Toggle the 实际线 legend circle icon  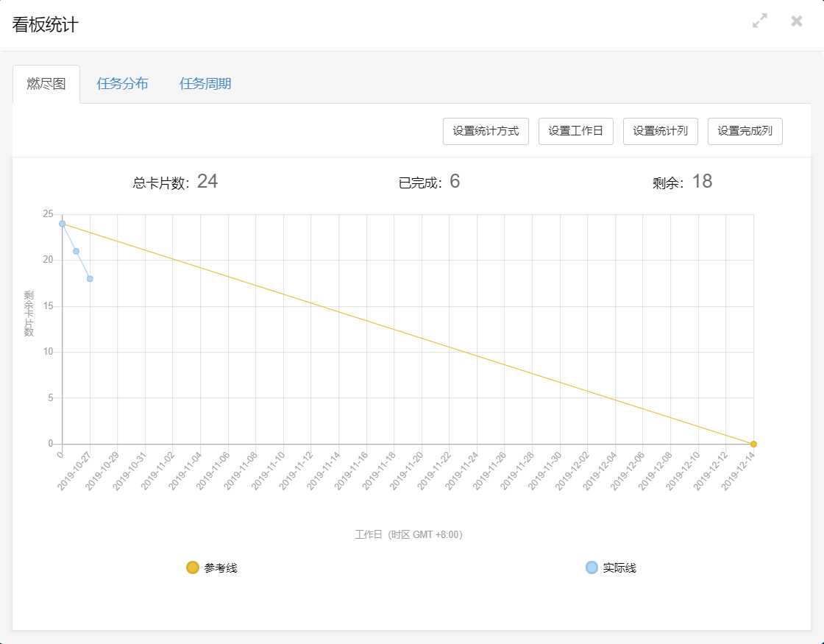tap(592, 567)
